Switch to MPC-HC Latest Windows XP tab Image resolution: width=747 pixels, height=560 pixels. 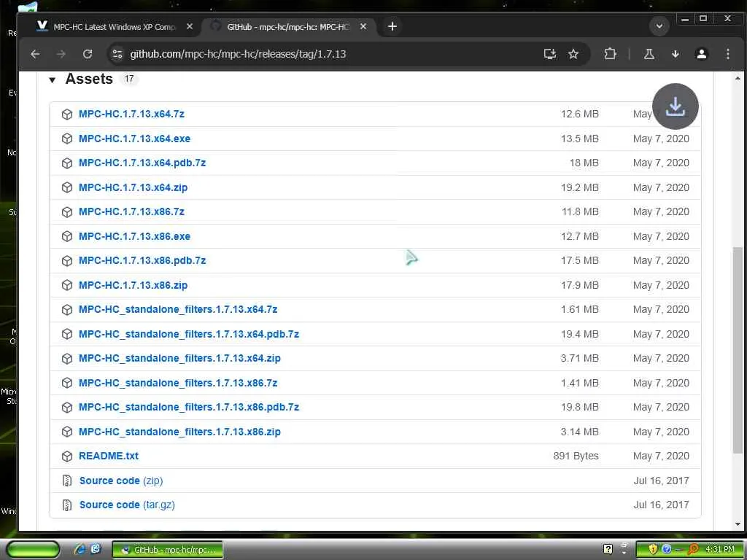coord(115,27)
